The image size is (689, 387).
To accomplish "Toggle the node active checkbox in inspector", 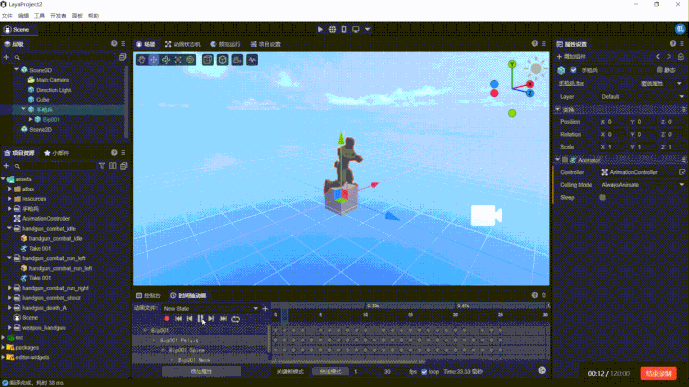I will (573, 70).
